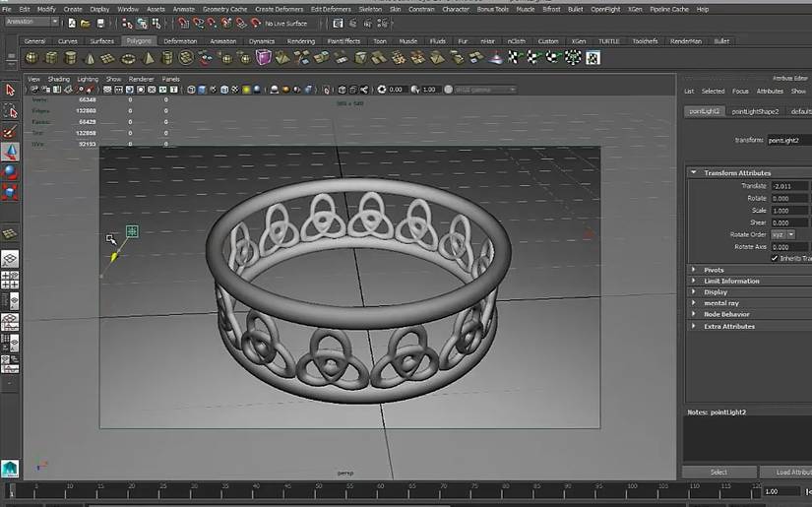This screenshot has width=812, height=507.
Task: Click the Scale value field 1.000
Action: 789,211
